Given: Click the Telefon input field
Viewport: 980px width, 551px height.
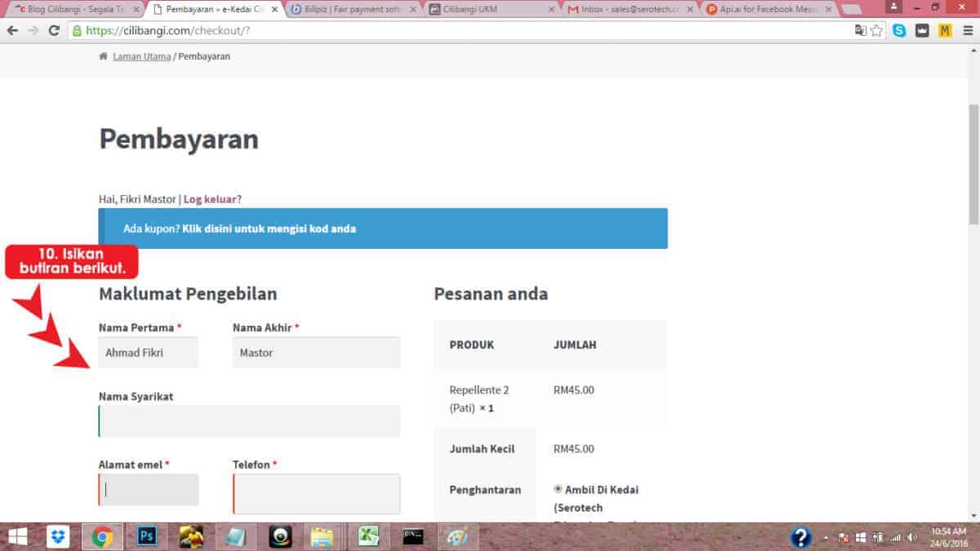Looking at the screenshot, I should coord(316,494).
